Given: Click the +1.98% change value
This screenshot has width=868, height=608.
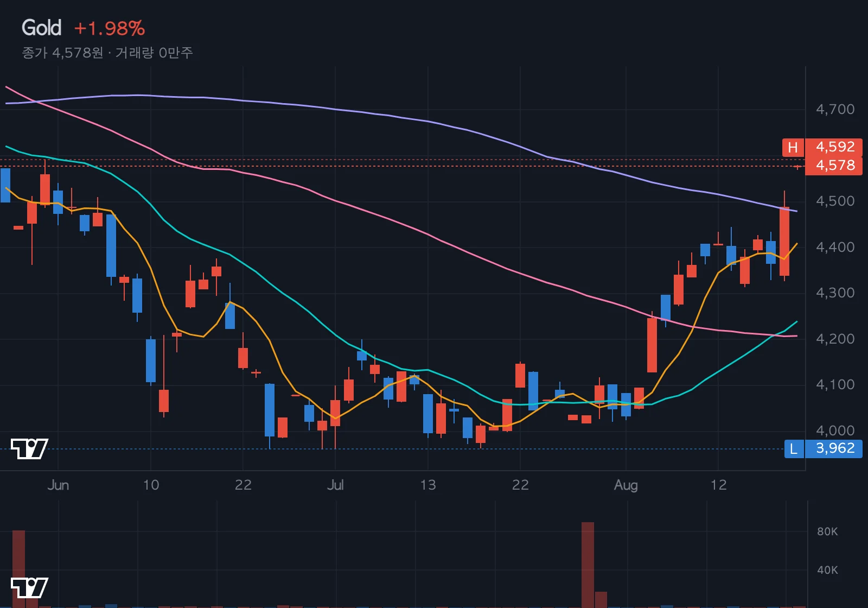Looking at the screenshot, I should pyautogui.click(x=109, y=28).
